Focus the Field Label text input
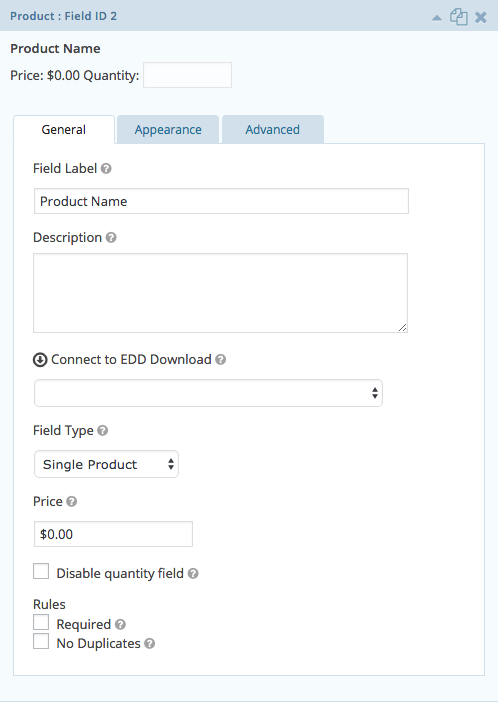Viewport: 498px width, 702px height. point(221,201)
